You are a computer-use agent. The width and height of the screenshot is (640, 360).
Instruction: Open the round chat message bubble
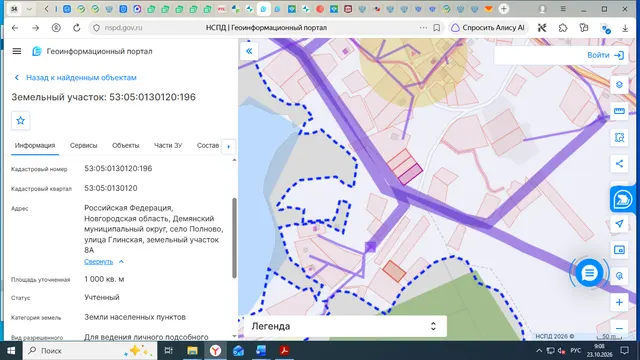(x=589, y=273)
